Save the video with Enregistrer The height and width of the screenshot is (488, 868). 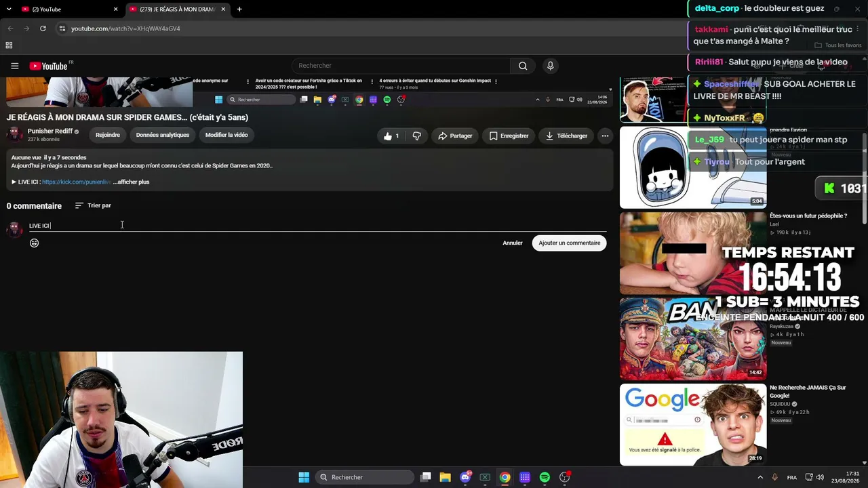point(509,136)
